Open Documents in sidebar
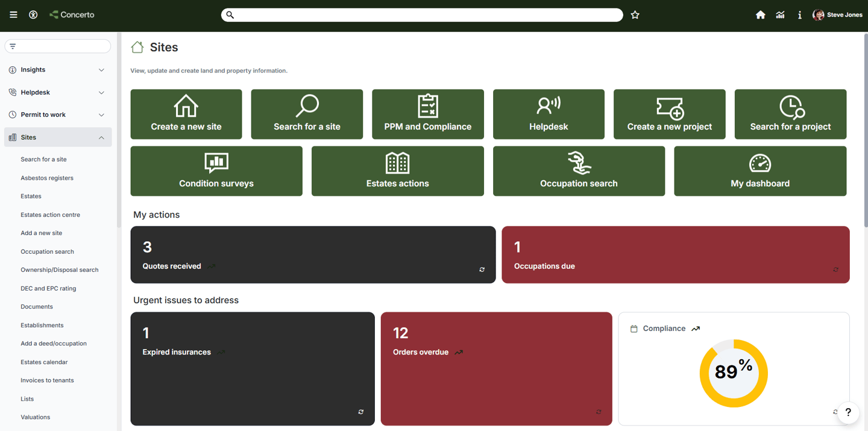Screen dimensions: 868x431 tap(37, 306)
